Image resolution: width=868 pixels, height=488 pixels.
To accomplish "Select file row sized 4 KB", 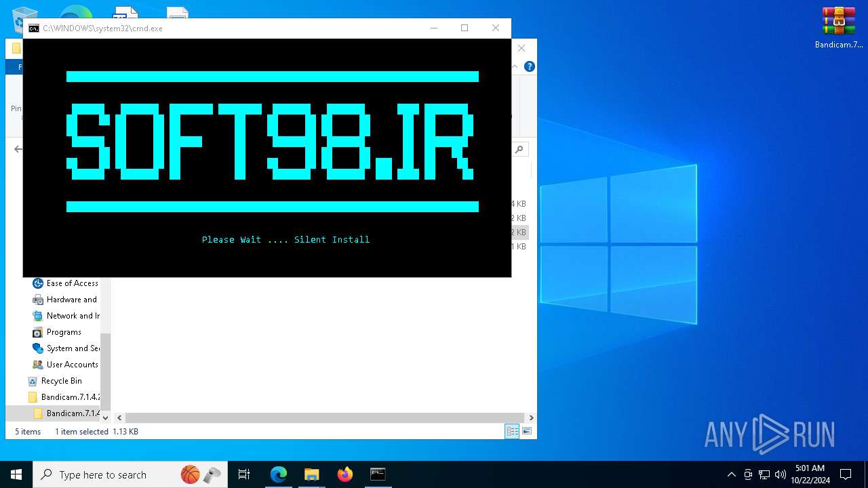I will [x=518, y=203].
